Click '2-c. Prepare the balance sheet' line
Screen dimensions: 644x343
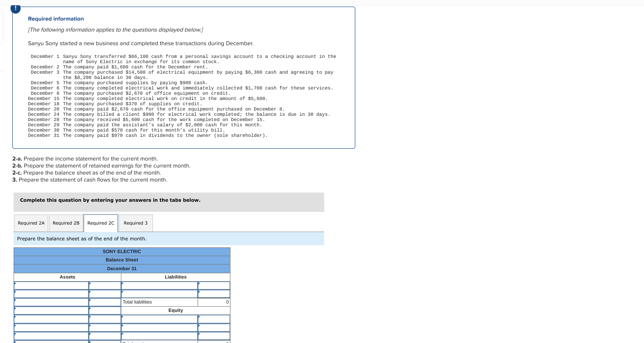coord(87,173)
